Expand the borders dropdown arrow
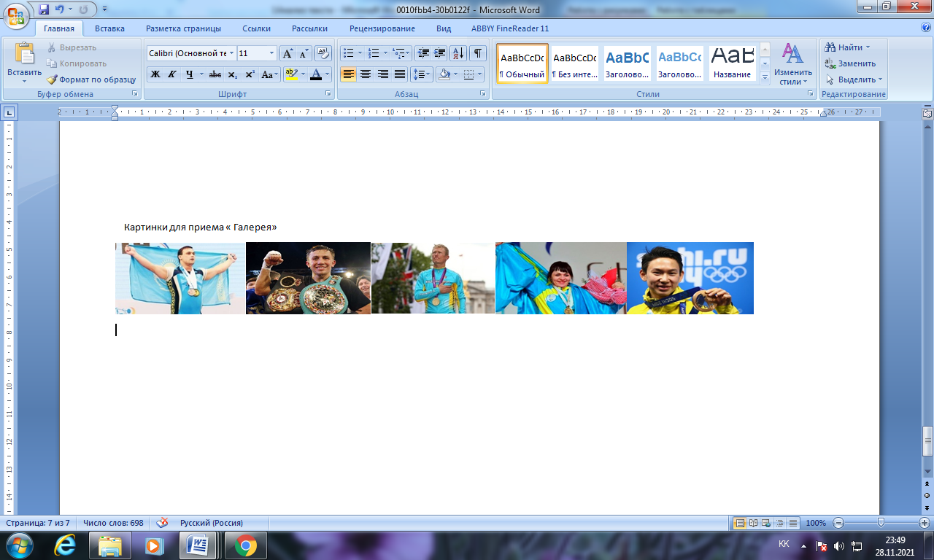 coord(479,74)
